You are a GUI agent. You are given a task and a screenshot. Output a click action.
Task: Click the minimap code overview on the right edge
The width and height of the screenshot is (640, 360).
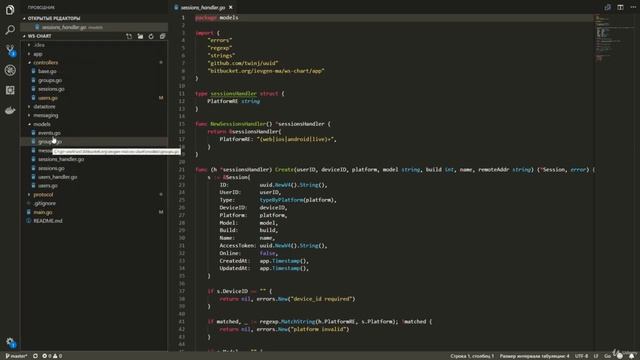[616, 39]
